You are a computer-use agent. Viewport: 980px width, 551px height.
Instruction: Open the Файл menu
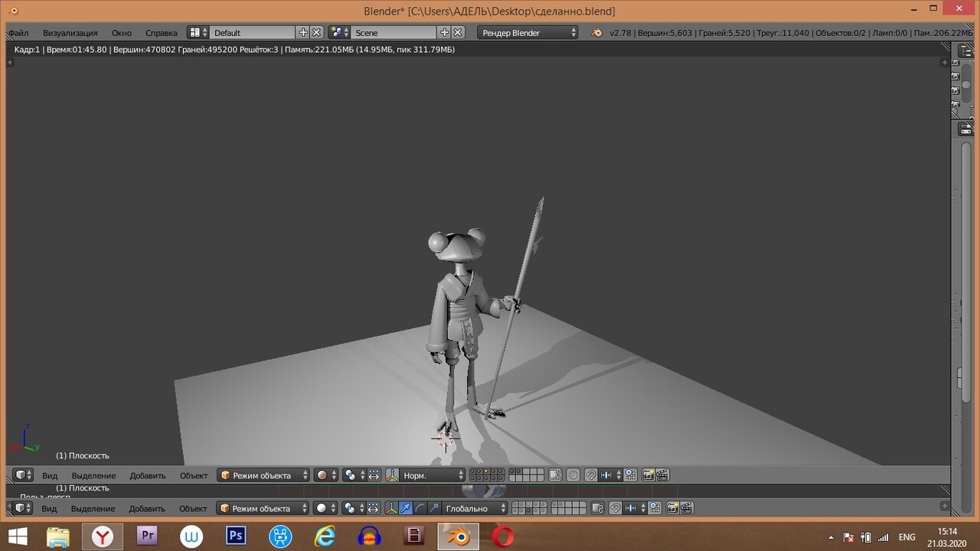coord(18,33)
